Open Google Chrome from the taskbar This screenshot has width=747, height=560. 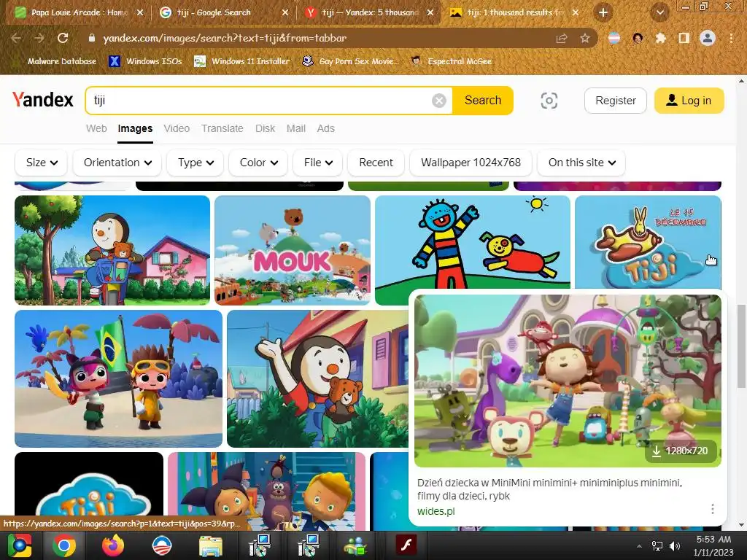point(64,545)
